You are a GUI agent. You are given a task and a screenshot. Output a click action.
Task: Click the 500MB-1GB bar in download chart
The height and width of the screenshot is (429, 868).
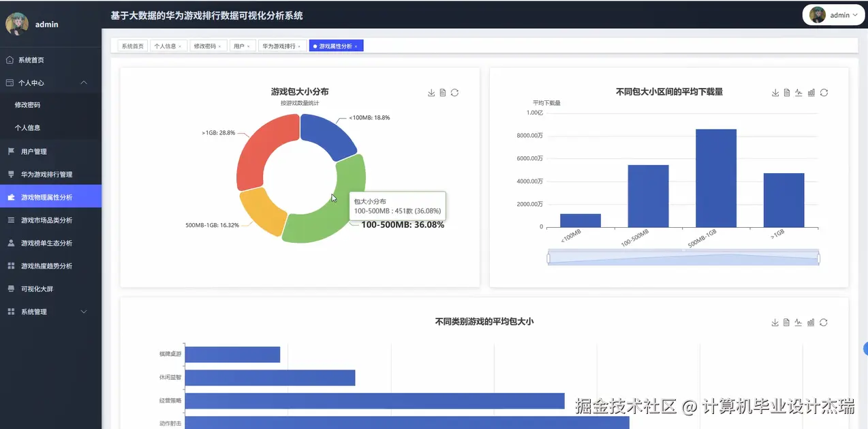(x=716, y=178)
